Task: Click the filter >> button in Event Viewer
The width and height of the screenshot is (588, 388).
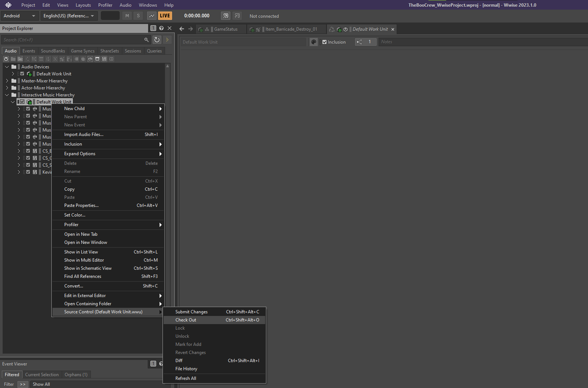Action: tap(23, 384)
